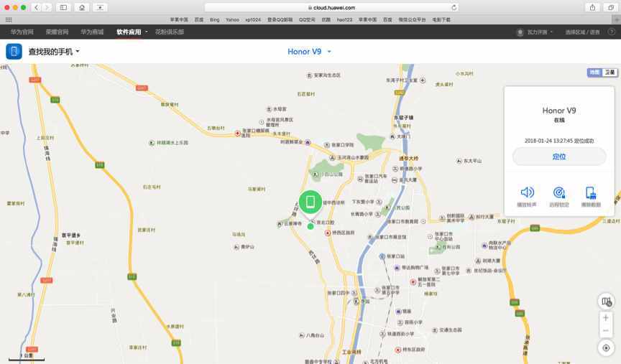Go to 华为商城 in the nav bar
621x364 pixels.
[x=92, y=32]
